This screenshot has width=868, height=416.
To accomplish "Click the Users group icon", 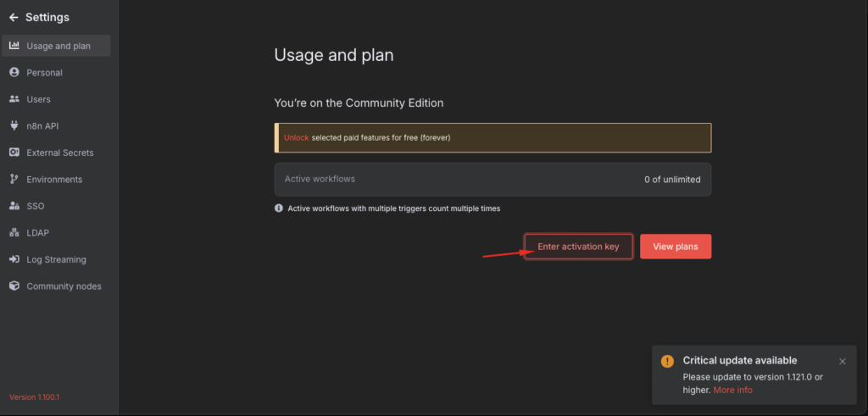I will click(x=14, y=99).
